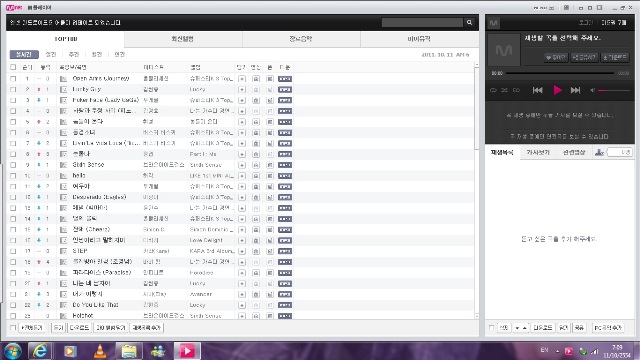Mute audio with the speaker icon

pyautogui.click(x=593, y=90)
